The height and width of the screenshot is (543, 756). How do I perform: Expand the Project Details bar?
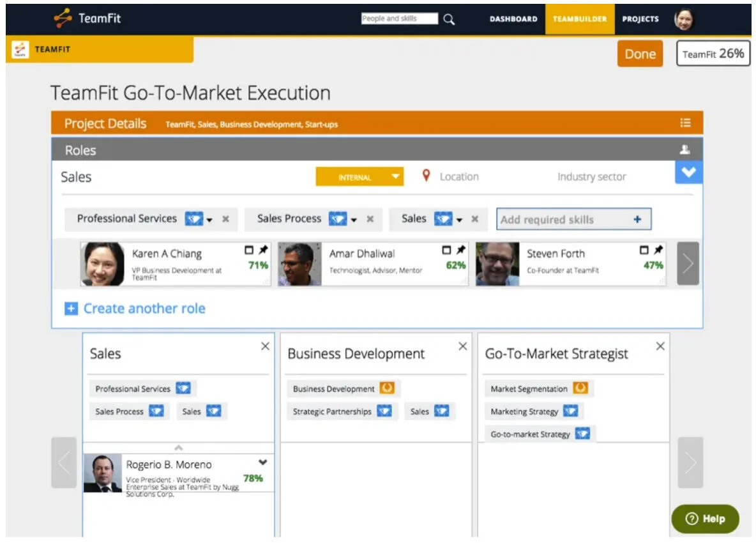(x=377, y=123)
